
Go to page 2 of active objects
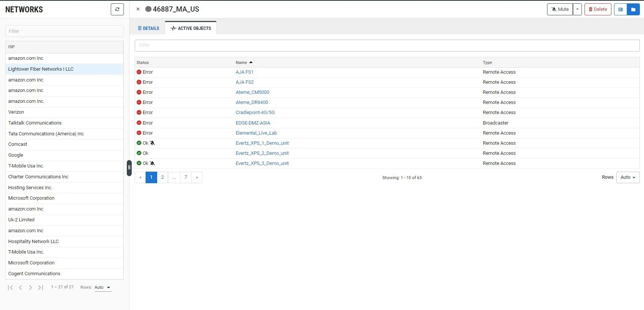coord(162,177)
